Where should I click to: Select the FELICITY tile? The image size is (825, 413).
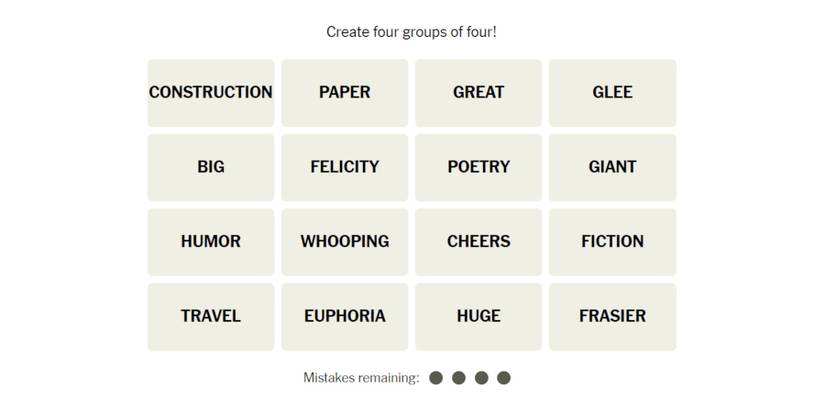tap(345, 167)
